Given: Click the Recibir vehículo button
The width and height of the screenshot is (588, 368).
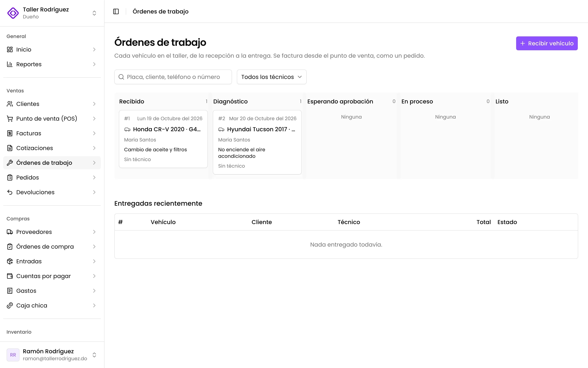Looking at the screenshot, I should [x=547, y=43].
